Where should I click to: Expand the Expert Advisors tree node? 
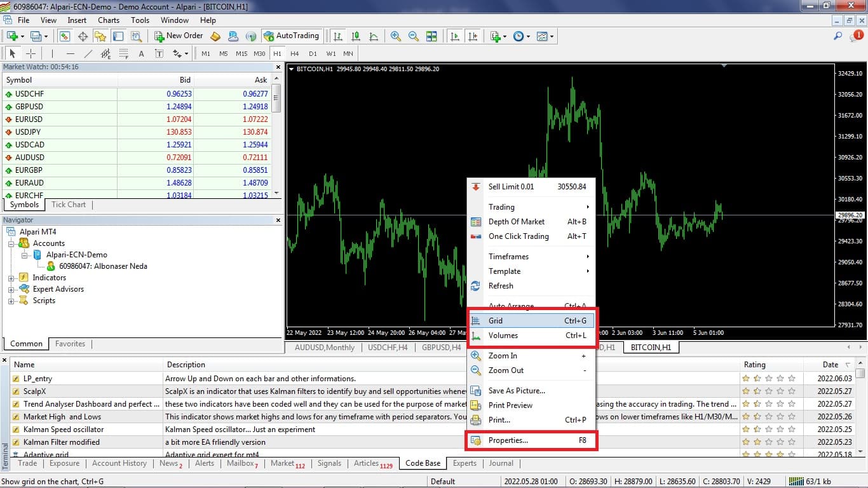11,289
